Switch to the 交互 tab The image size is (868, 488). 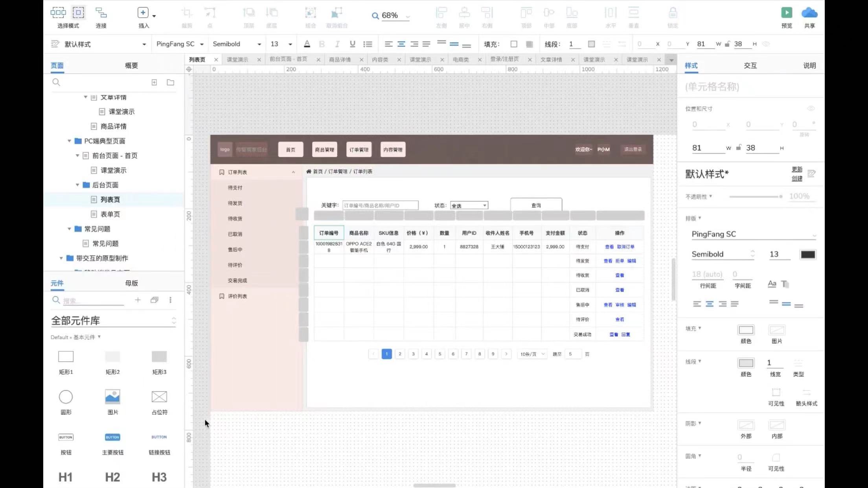(750, 66)
